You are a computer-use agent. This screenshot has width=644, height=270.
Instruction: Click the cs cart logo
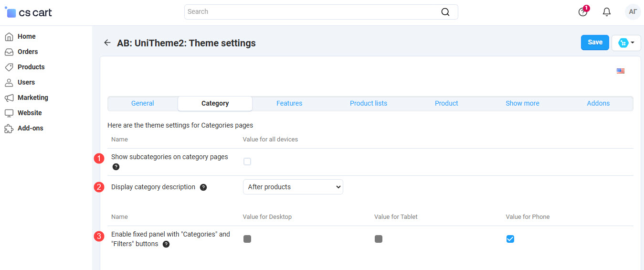29,13
